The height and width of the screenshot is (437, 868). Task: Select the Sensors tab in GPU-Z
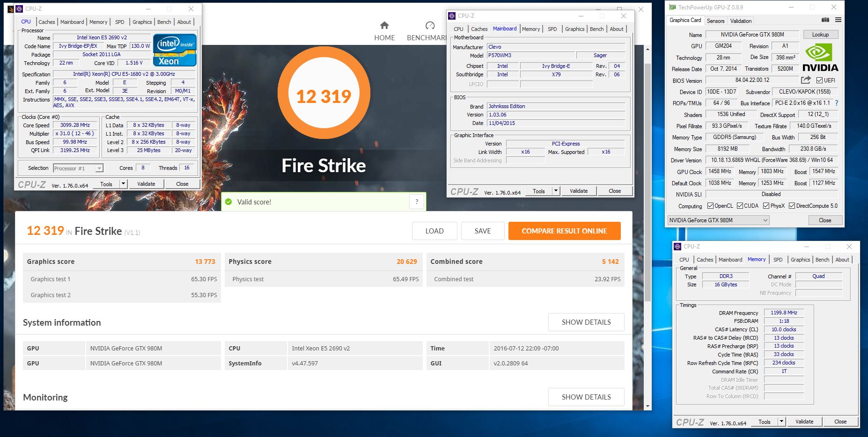(715, 21)
